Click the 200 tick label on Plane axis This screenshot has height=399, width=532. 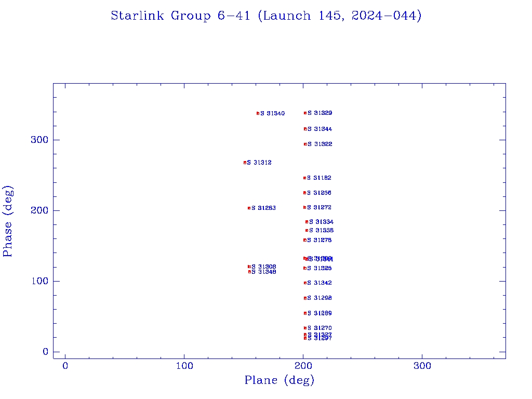click(x=303, y=366)
